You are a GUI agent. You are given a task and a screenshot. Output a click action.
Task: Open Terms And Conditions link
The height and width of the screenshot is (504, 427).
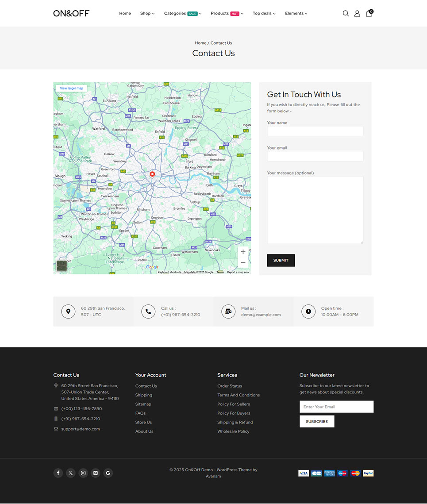pyautogui.click(x=239, y=395)
